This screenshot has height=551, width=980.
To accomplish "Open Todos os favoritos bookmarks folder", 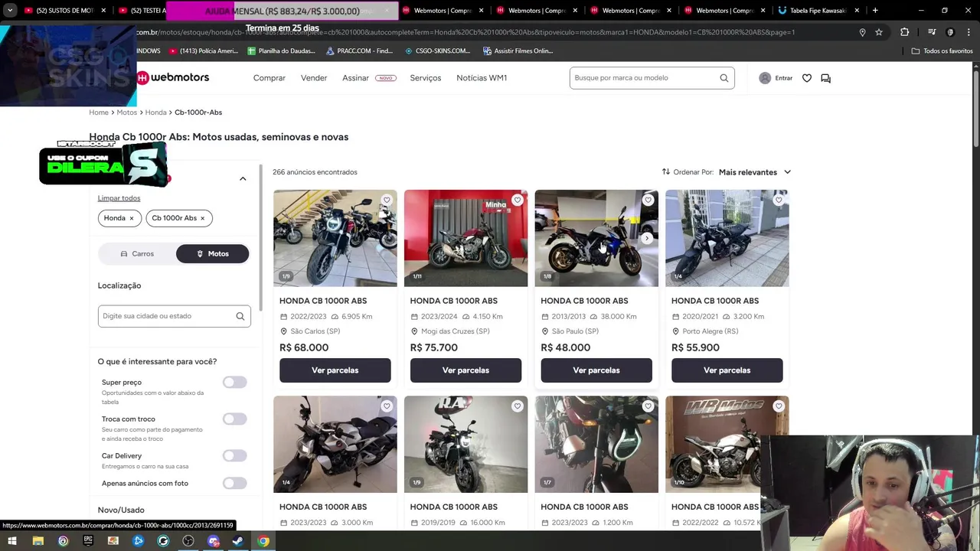I will [942, 51].
